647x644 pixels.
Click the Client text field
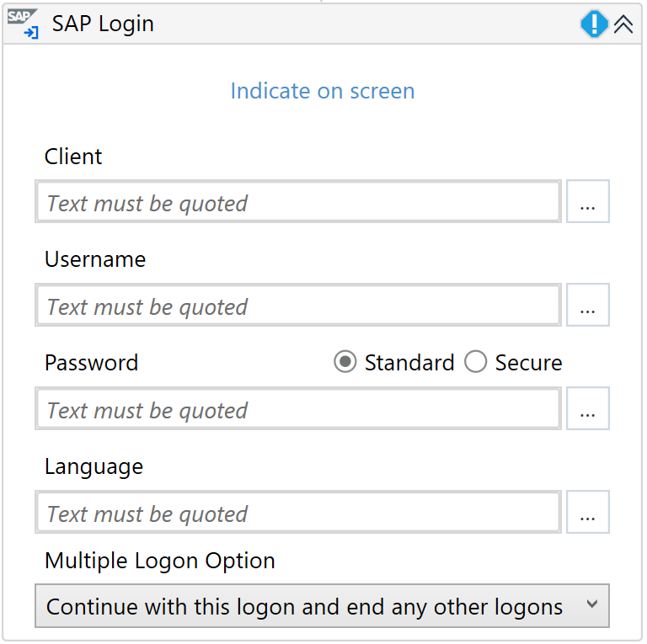coord(298,201)
